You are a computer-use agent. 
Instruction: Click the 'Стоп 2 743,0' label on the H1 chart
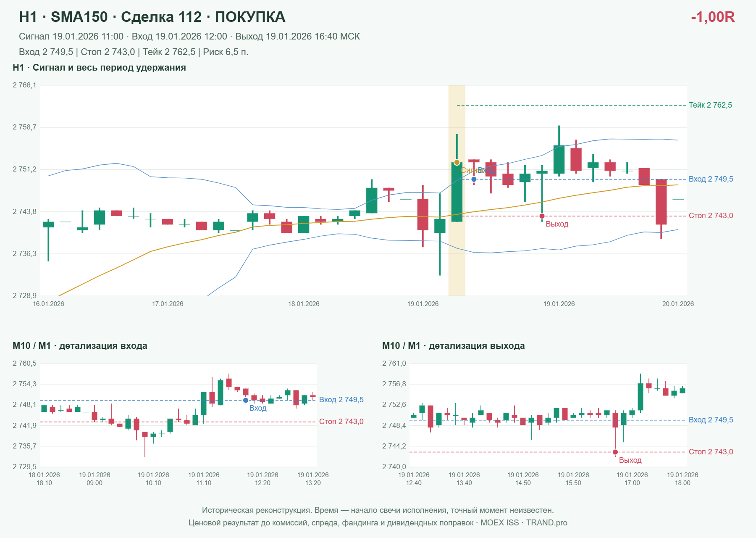(x=711, y=216)
